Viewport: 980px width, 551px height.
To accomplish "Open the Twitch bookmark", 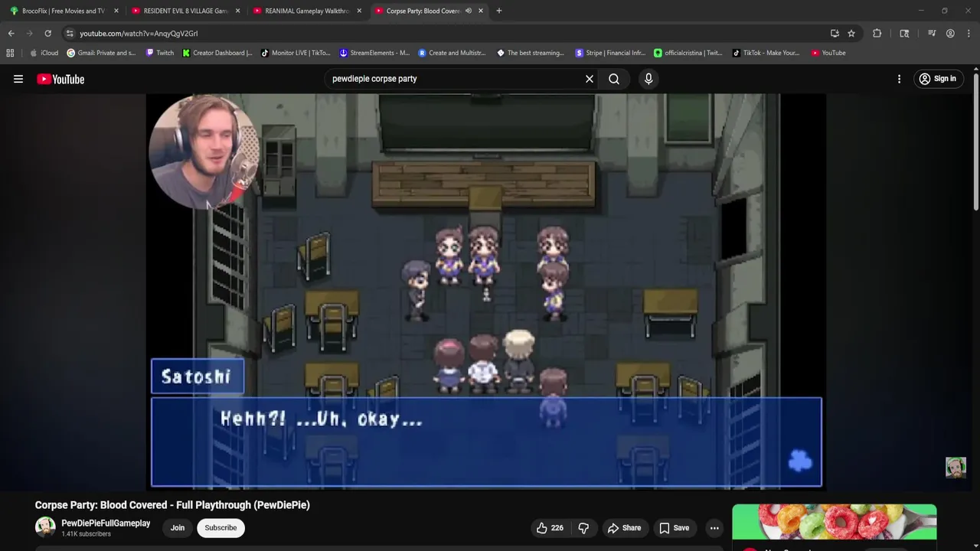I will click(160, 53).
